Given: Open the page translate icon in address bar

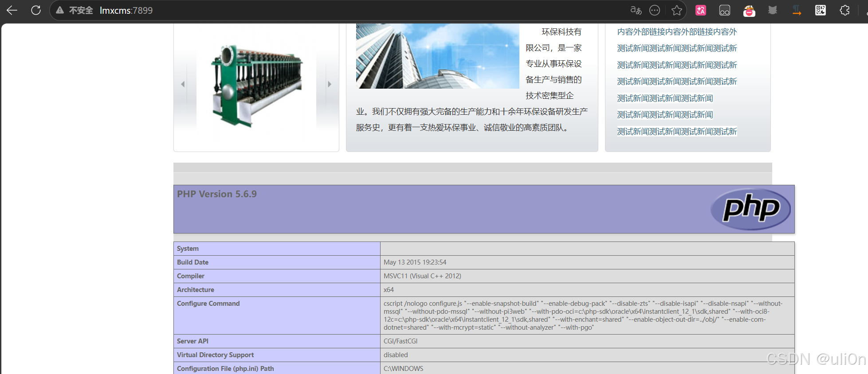Looking at the screenshot, I should (636, 10).
